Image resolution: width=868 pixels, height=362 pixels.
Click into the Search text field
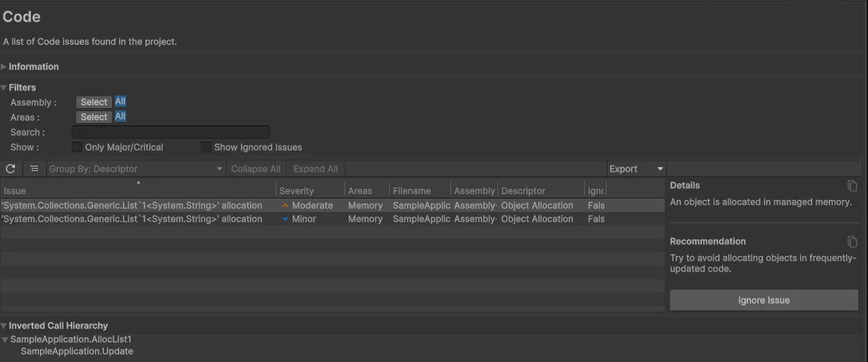pyautogui.click(x=171, y=132)
